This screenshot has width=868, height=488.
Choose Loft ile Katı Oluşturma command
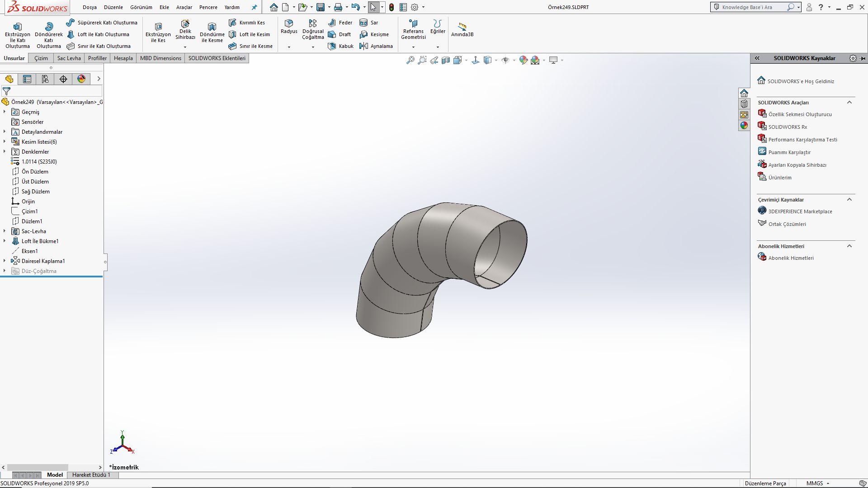tap(98, 34)
